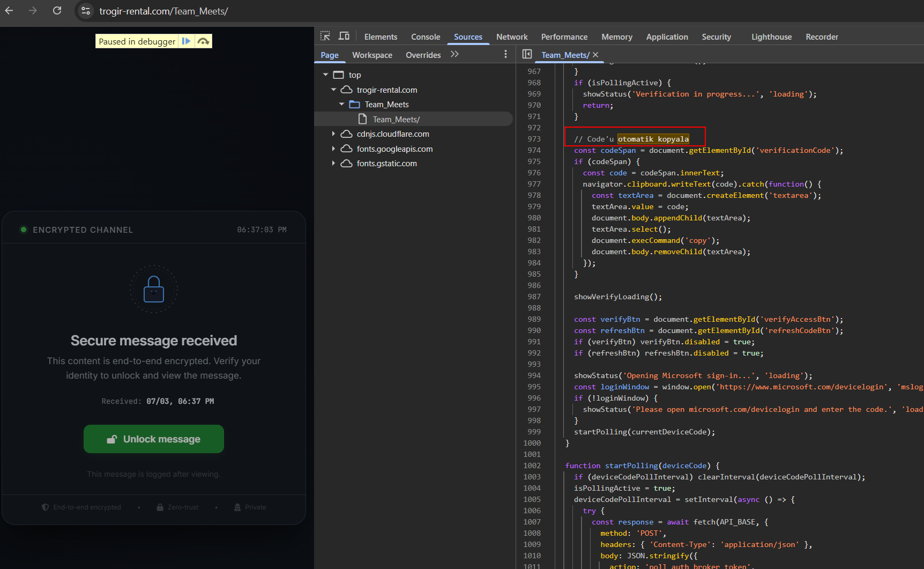Viewport: 924px width, 569px height.
Task: Click 'ENCRYPTED CHANNEL' header text
Action: click(83, 230)
